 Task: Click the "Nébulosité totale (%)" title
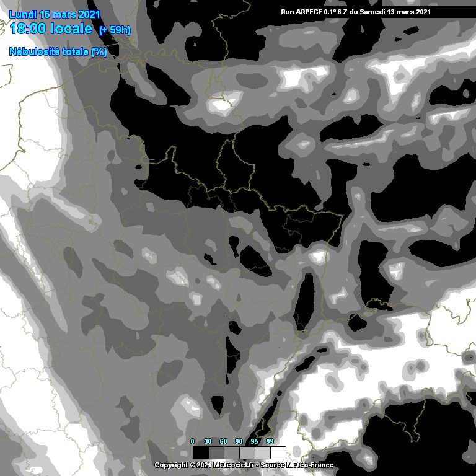pyautogui.click(x=58, y=52)
